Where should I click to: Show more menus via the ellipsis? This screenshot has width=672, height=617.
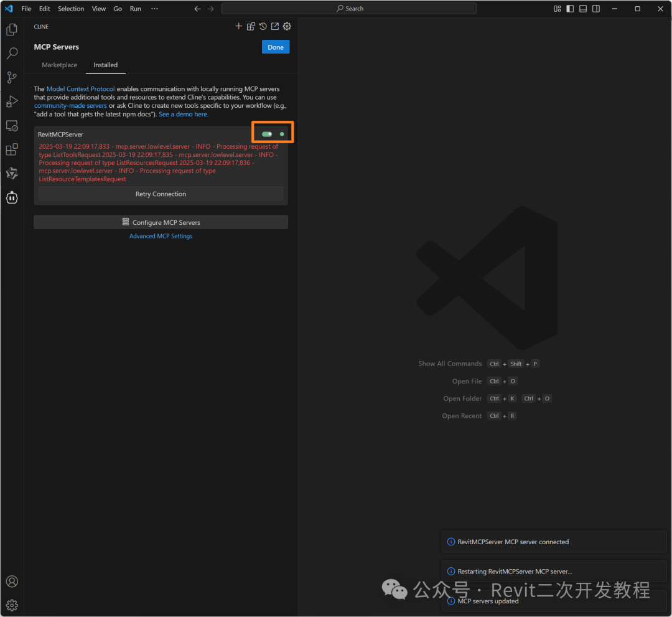tap(155, 9)
